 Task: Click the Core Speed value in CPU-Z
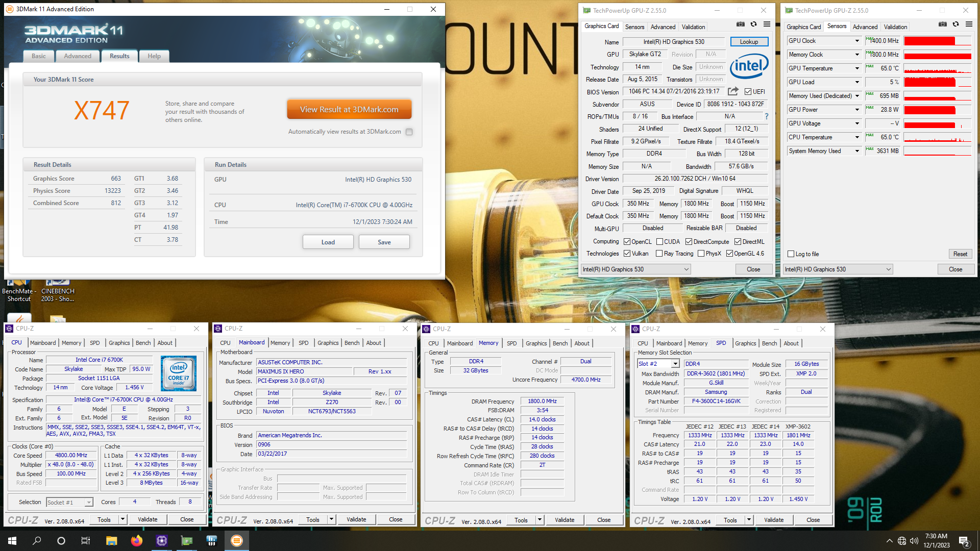click(x=71, y=456)
